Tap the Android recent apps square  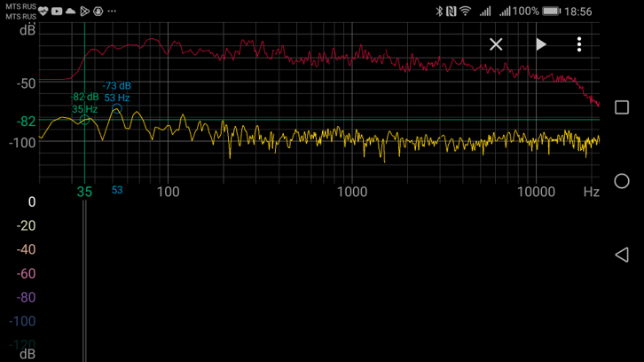[x=622, y=107]
